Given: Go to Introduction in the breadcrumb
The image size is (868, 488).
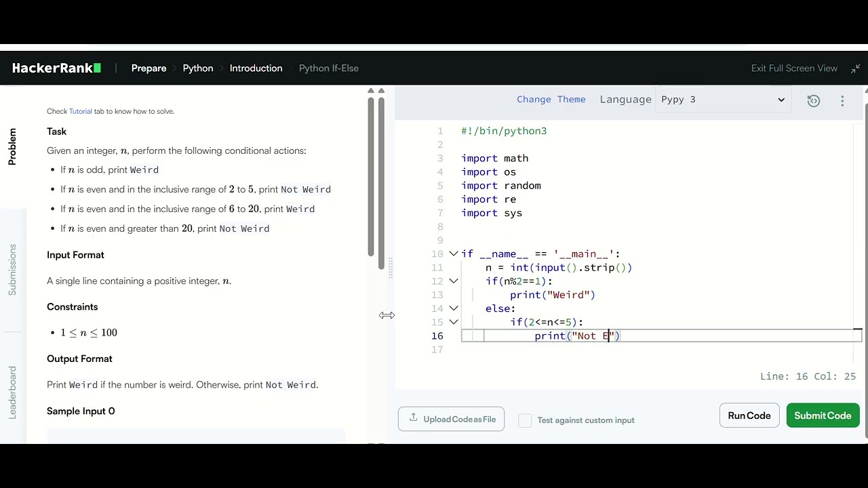Looking at the screenshot, I should point(256,68).
